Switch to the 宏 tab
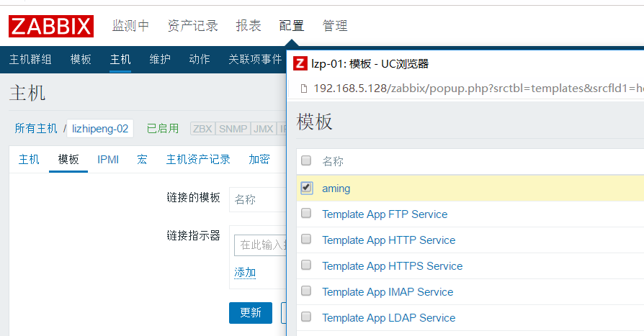 pyautogui.click(x=142, y=159)
